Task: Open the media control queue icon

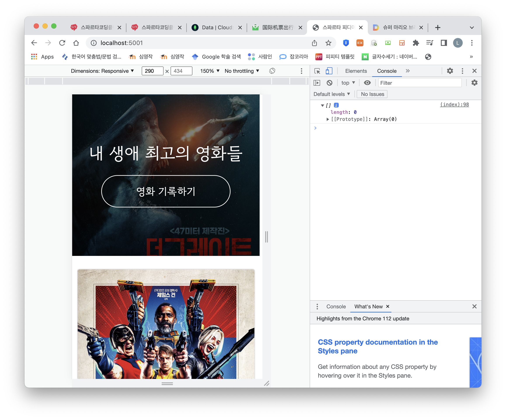Action: pyautogui.click(x=430, y=43)
